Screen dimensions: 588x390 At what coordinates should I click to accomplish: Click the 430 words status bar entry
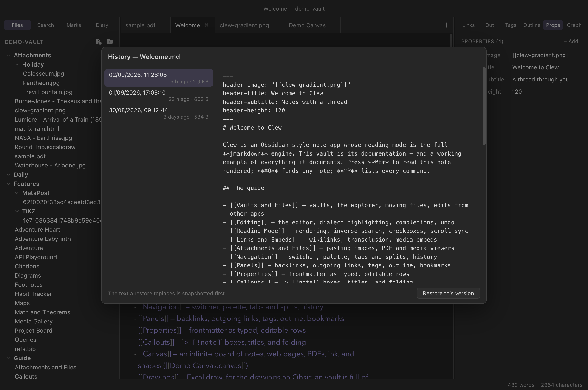pyautogui.click(x=521, y=385)
